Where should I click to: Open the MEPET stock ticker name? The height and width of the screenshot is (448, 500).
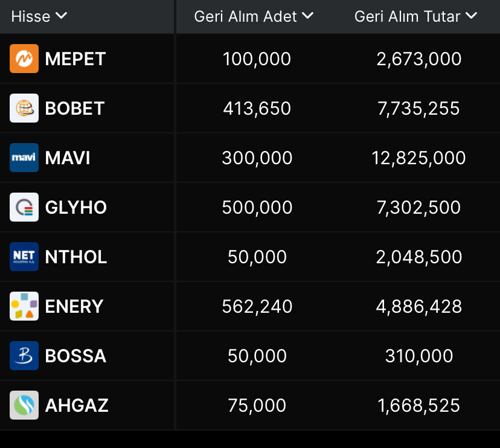pos(75,59)
